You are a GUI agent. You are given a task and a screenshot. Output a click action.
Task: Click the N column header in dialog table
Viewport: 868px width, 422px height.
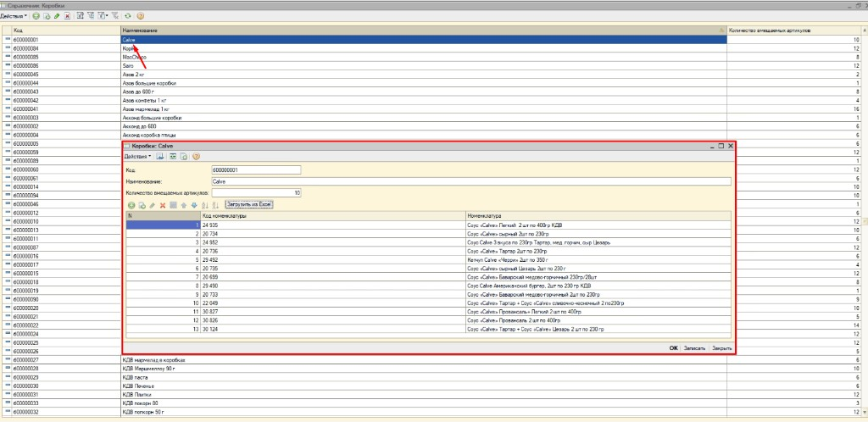[x=164, y=216]
